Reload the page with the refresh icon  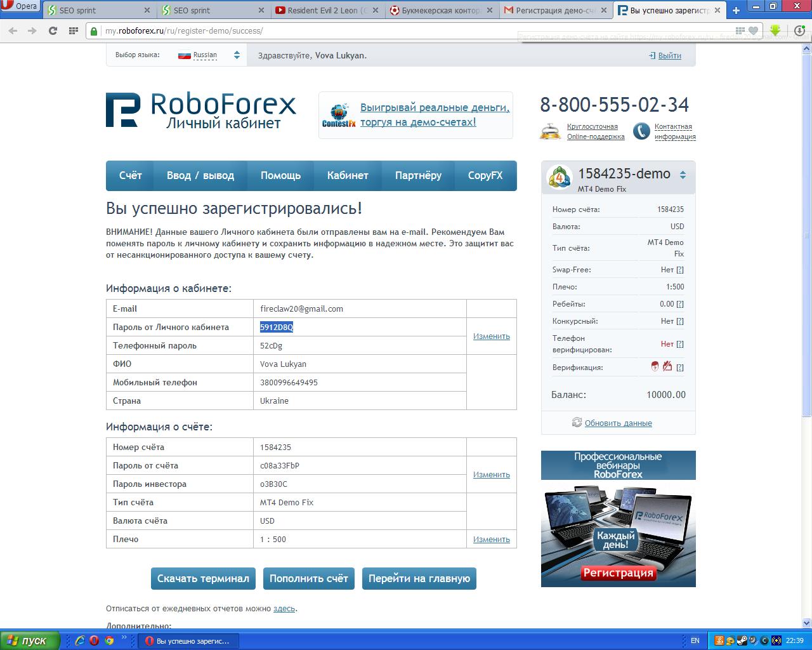pos(53,30)
